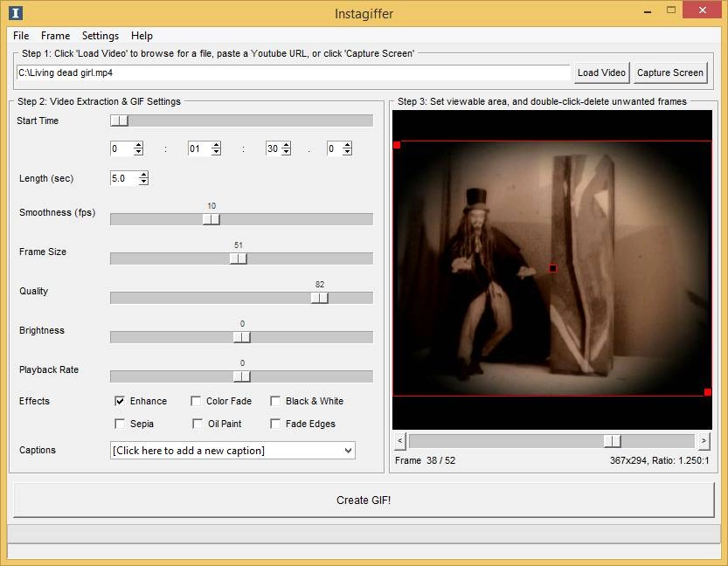This screenshot has width=728, height=566.
Task: Click the top-left red crop handle
Action: tap(397, 145)
